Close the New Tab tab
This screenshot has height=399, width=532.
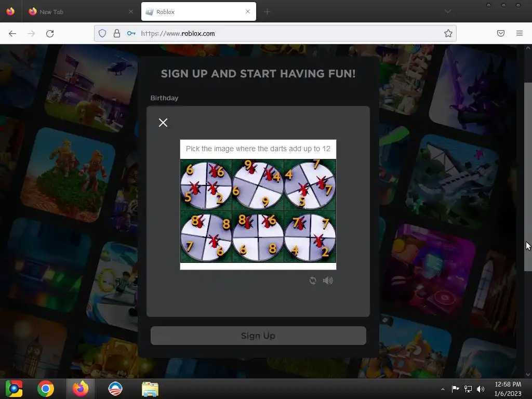pyautogui.click(x=131, y=11)
